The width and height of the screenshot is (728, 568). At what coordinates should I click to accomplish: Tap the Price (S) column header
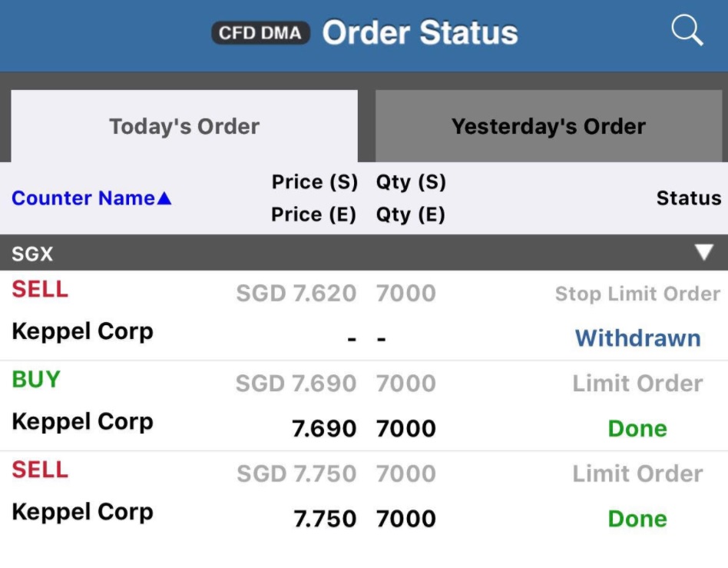[x=314, y=182]
